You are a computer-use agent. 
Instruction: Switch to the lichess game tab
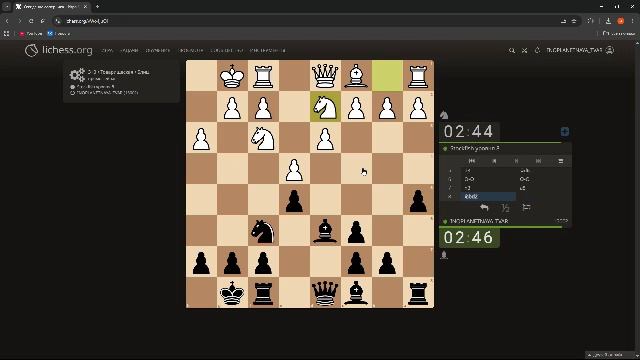click(51, 7)
